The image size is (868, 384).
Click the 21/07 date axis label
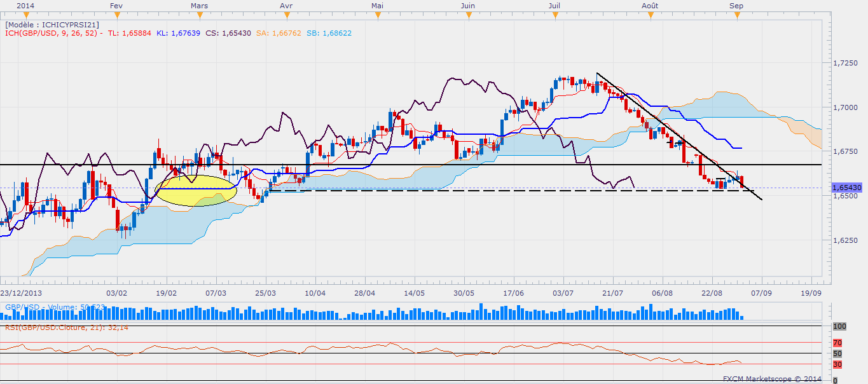pos(612,294)
